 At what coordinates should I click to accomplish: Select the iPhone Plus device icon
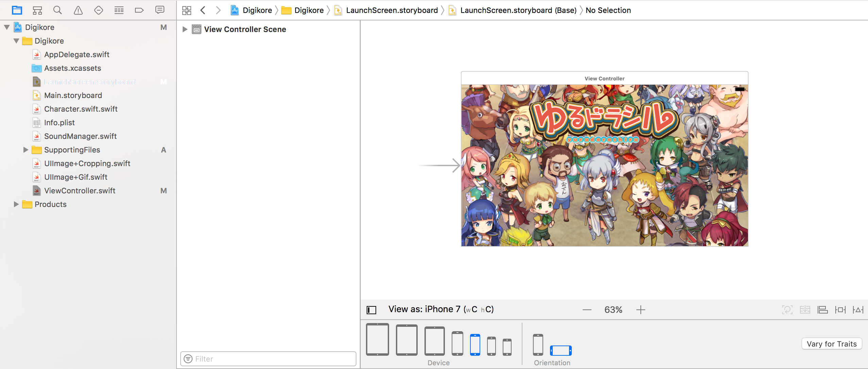[x=457, y=343]
